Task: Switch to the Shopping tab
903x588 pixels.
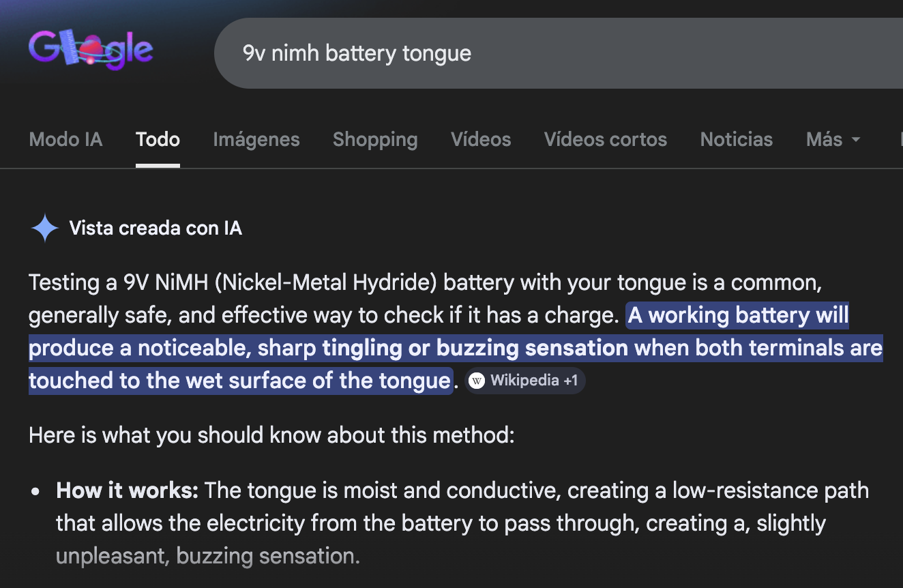Action: 375,139
